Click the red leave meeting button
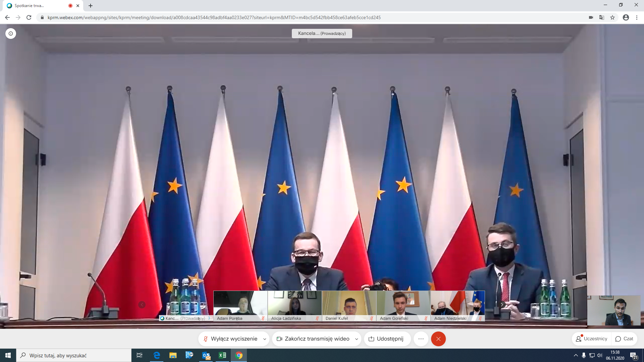The width and height of the screenshot is (644, 362). 438,339
